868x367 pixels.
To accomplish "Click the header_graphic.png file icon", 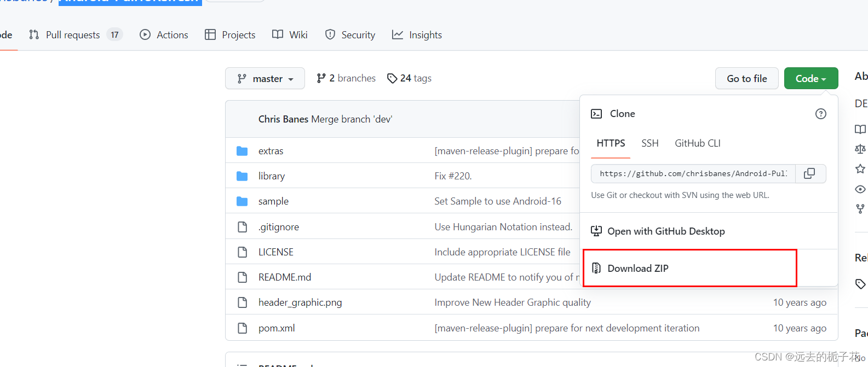I will (x=242, y=302).
